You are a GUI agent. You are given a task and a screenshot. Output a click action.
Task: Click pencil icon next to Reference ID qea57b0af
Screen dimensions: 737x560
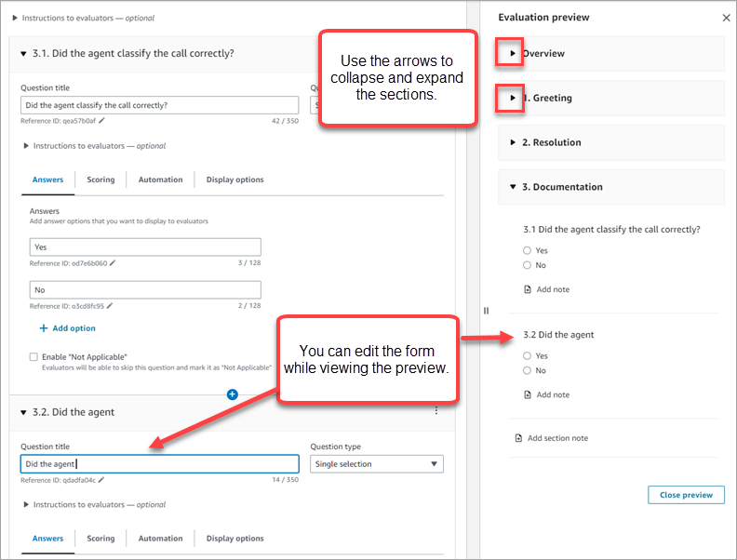tap(103, 121)
